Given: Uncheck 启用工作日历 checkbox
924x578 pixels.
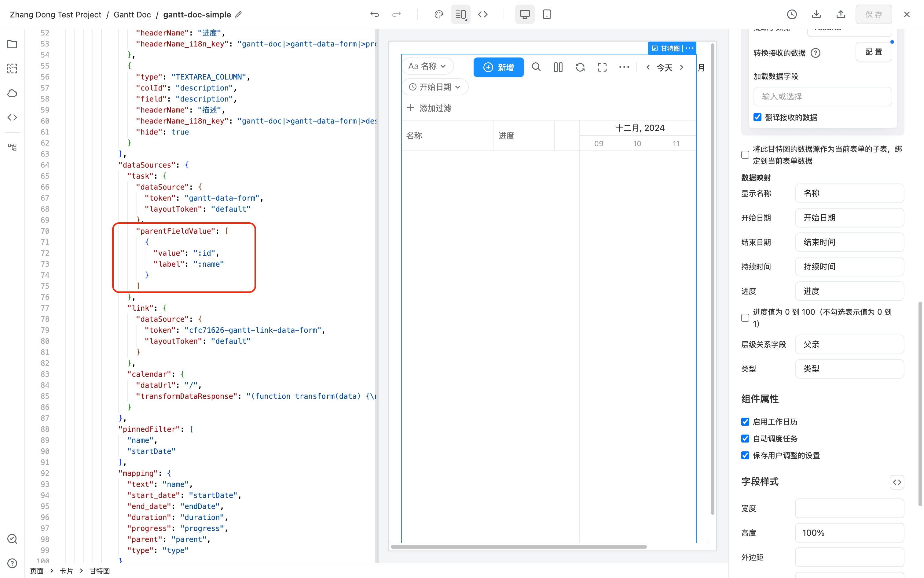Looking at the screenshot, I should click(x=745, y=422).
